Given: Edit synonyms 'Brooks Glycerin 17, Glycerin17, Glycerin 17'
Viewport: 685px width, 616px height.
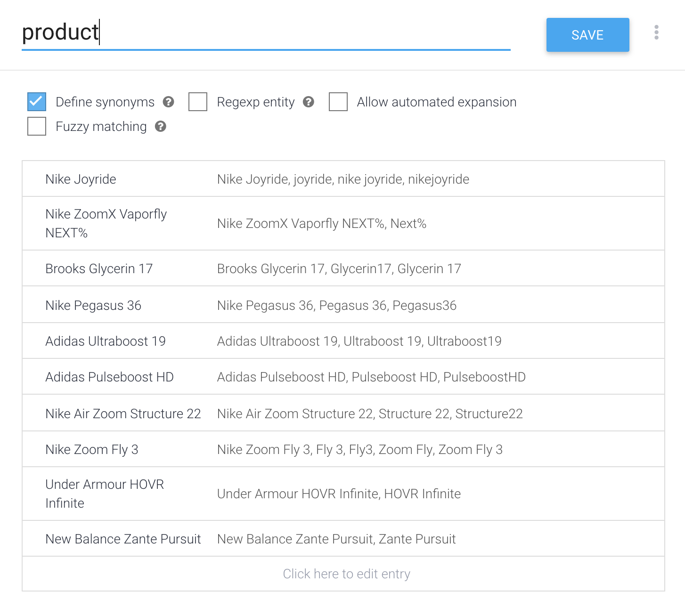Looking at the screenshot, I should (339, 268).
